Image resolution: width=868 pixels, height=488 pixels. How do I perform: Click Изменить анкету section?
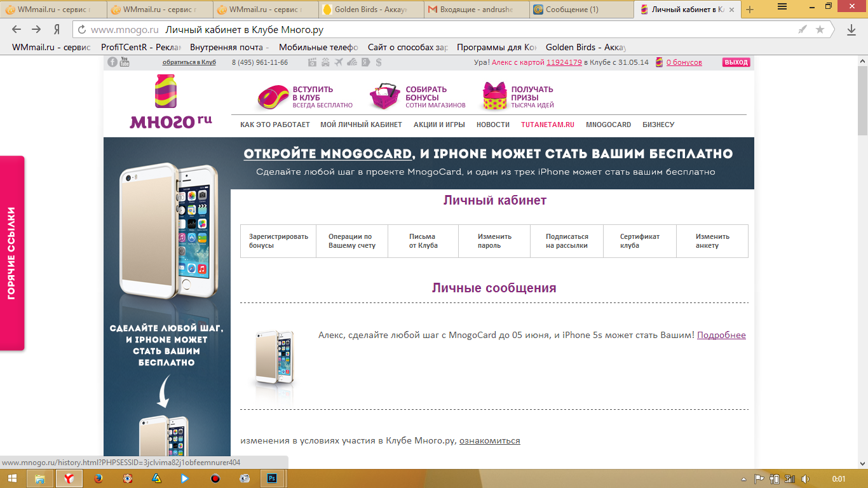coord(712,241)
